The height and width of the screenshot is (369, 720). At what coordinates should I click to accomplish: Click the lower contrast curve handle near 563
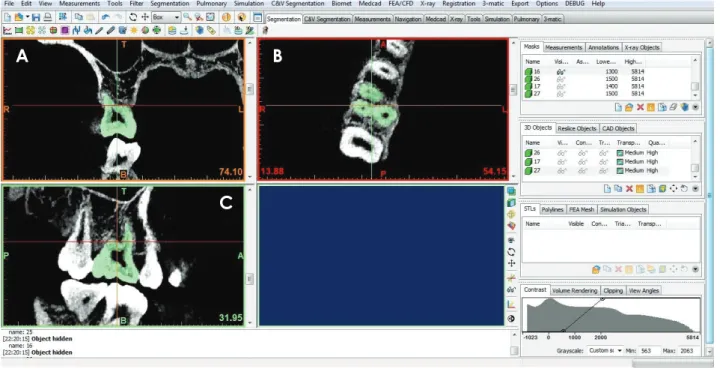pyautogui.click(x=563, y=330)
